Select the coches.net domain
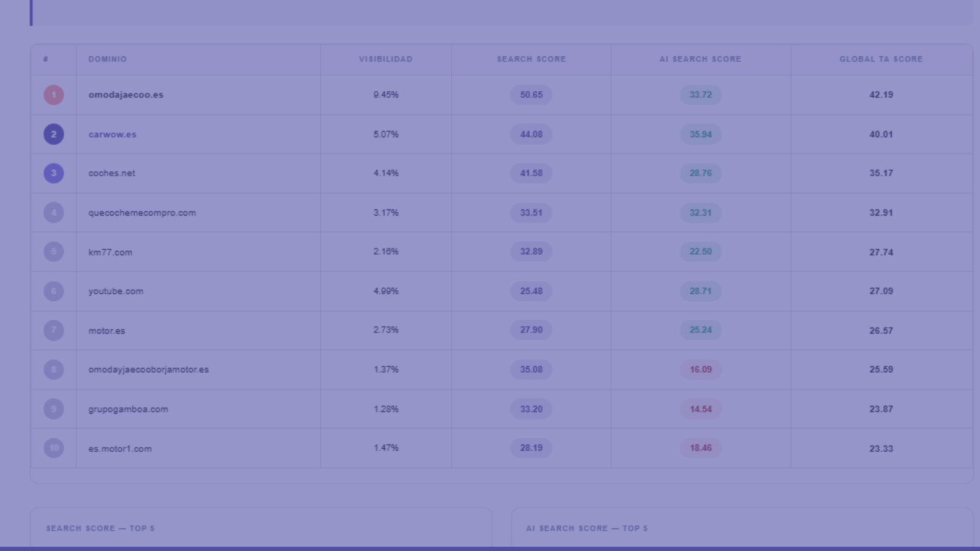980x551 pixels. (111, 173)
